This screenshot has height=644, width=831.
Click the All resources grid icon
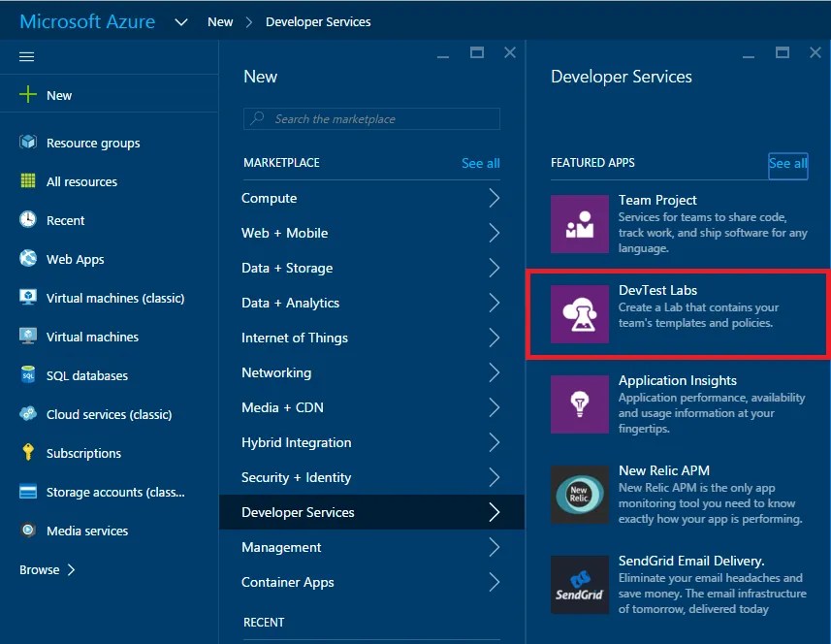(x=28, y=180)
